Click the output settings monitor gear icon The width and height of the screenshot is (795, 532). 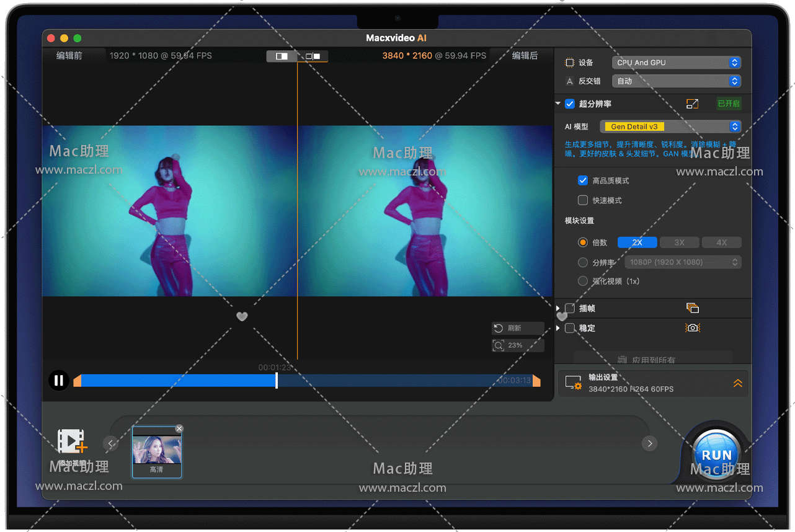coord(573,383)
